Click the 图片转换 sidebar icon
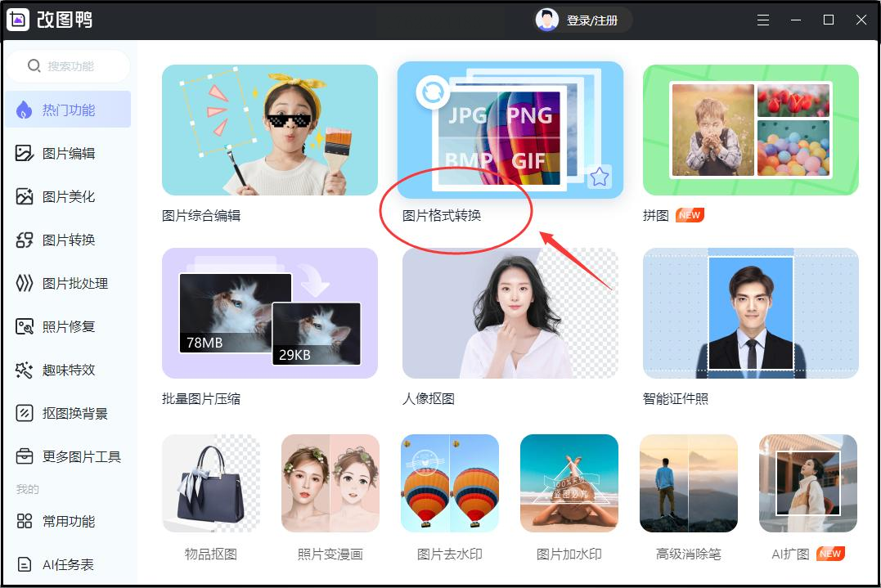Screen dimensions: 881x588 click(25, 240)
